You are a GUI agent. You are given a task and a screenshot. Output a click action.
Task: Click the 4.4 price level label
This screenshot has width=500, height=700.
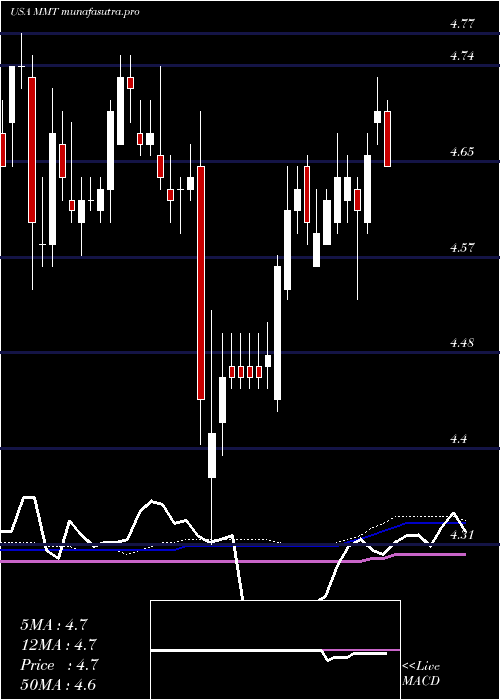click(458, 439)
